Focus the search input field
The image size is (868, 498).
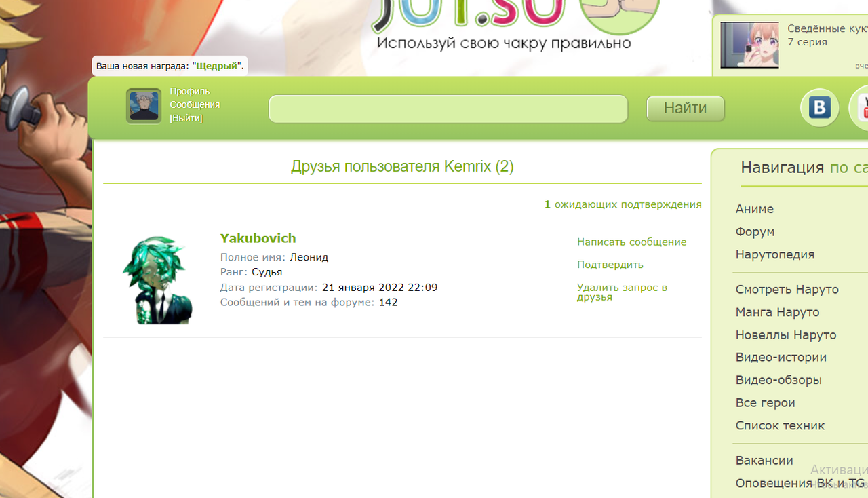click(448, 109)
